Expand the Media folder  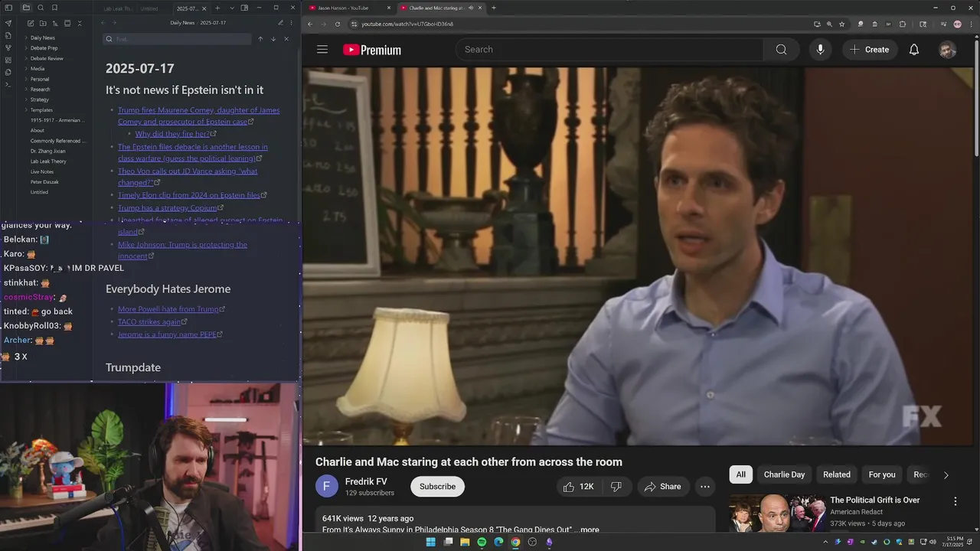pos(37,69)
